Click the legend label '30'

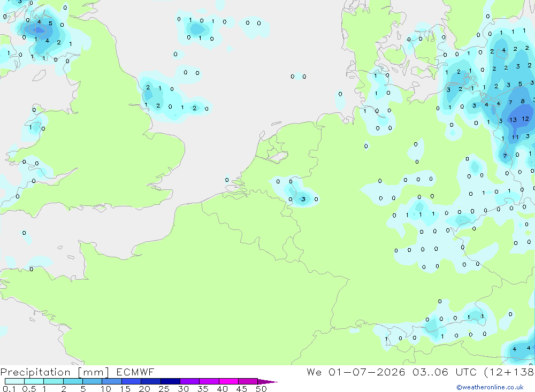pos(184,389)
